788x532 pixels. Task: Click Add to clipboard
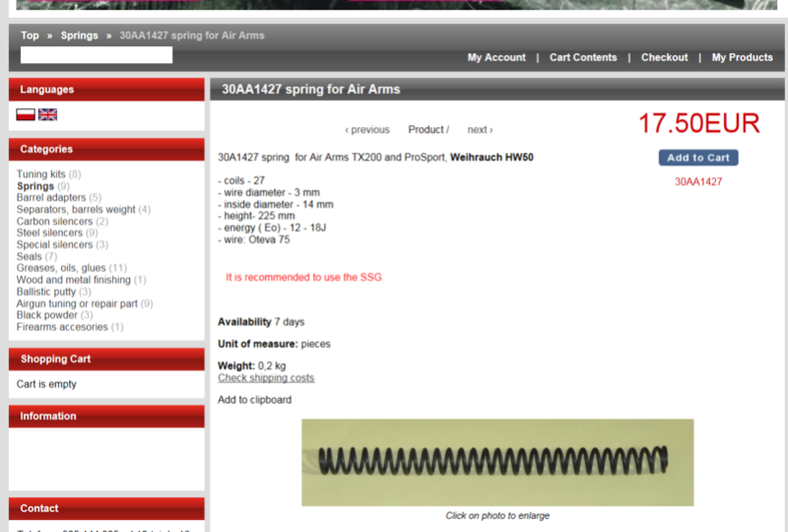pyautogui.click(x=254, y=400)
